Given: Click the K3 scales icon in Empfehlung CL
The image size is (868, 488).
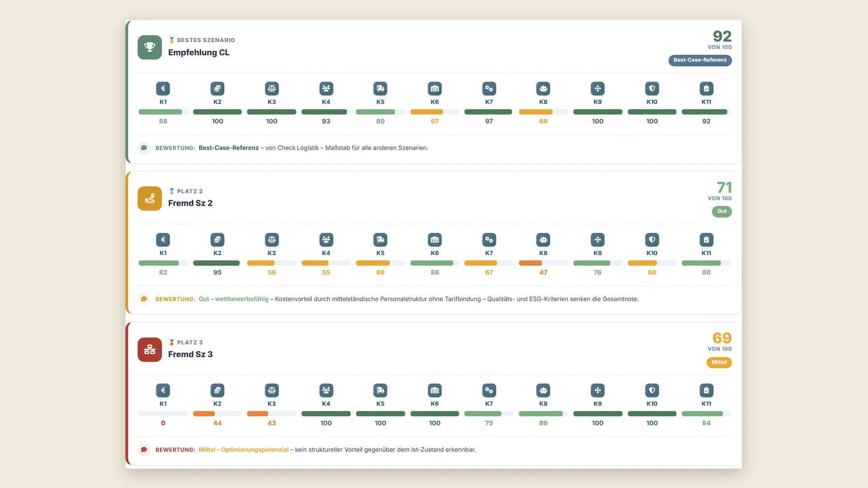Looking at the screenshot, I should point(272,89).
